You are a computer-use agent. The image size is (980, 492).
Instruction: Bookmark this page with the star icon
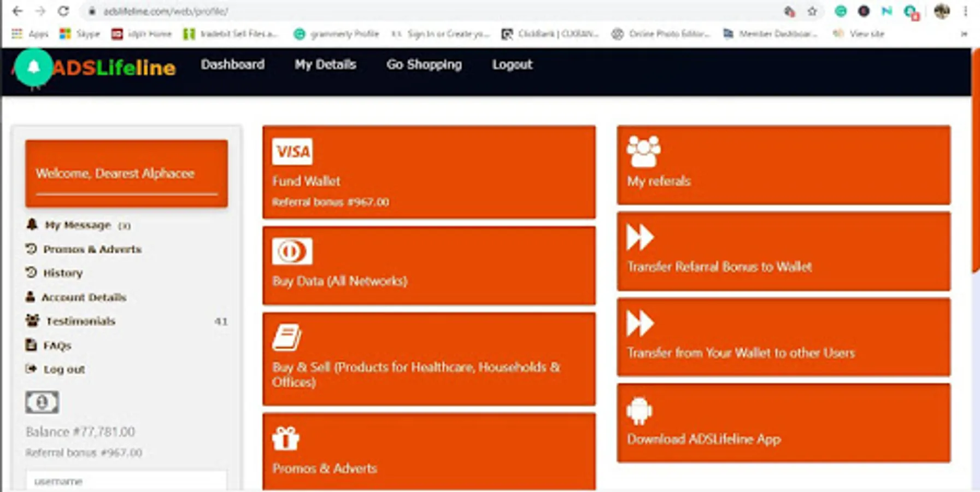pyautogui.click(x=812, y=11)
